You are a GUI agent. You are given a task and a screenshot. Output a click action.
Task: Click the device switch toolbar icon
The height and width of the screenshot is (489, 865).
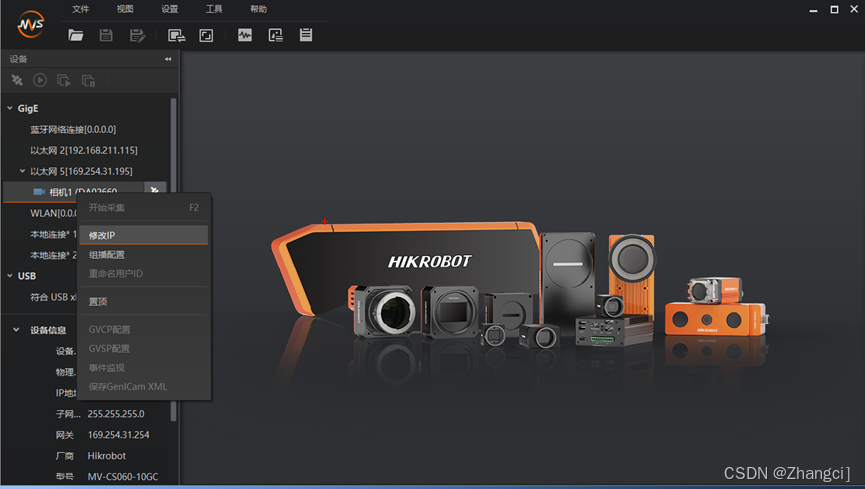coord(177,35)
